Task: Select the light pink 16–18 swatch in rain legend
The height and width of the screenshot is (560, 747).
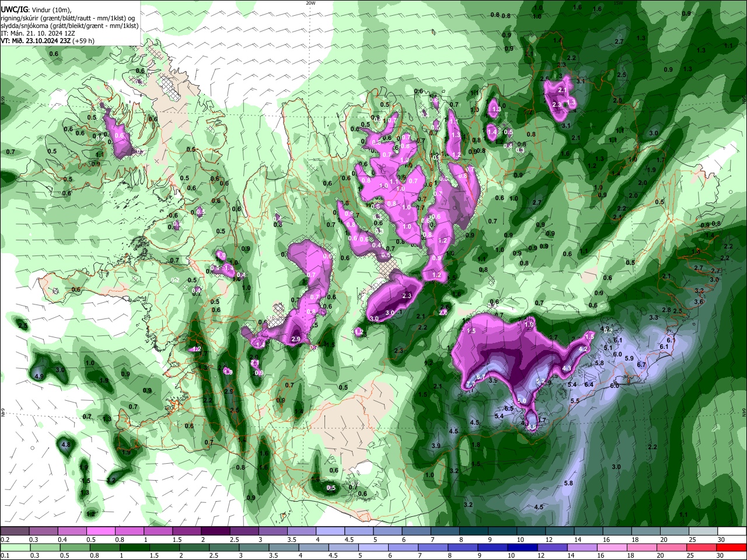Action: (612, 547)
